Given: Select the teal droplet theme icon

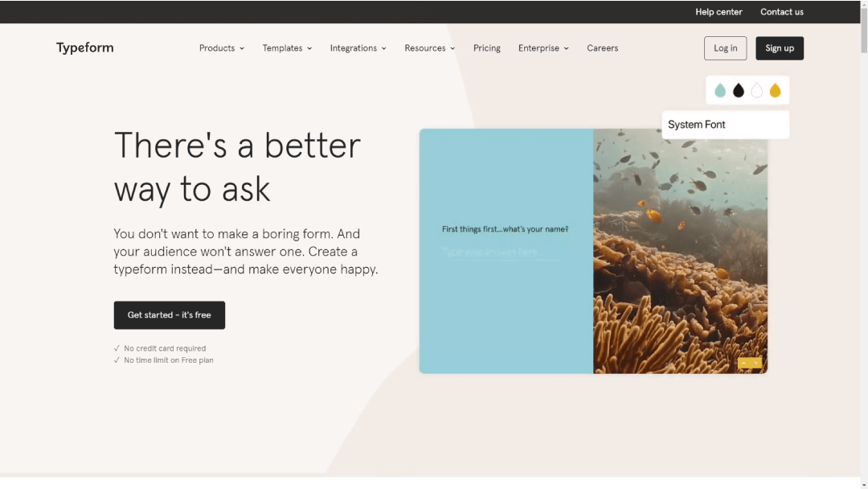Looking at the screenshot, I should point(720,90).
